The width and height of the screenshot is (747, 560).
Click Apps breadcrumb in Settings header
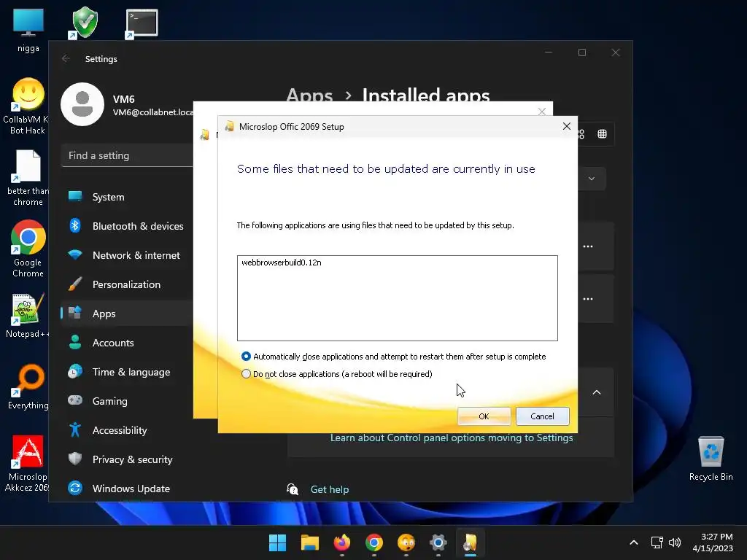pos(309,96)
